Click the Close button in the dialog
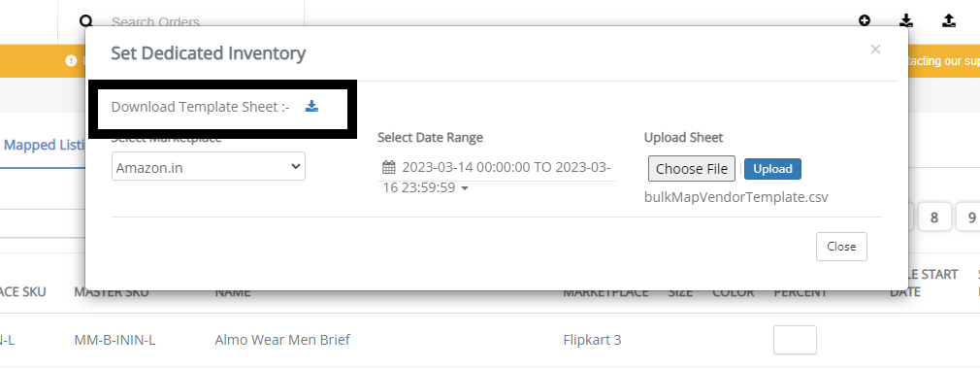980x369 pixels. pyautogui.click(x=841, y=247)
